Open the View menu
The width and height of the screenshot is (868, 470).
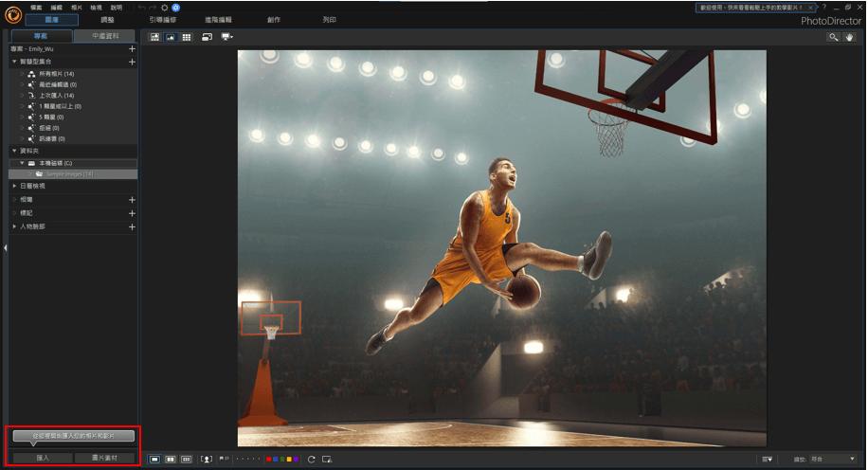(97, 8)
